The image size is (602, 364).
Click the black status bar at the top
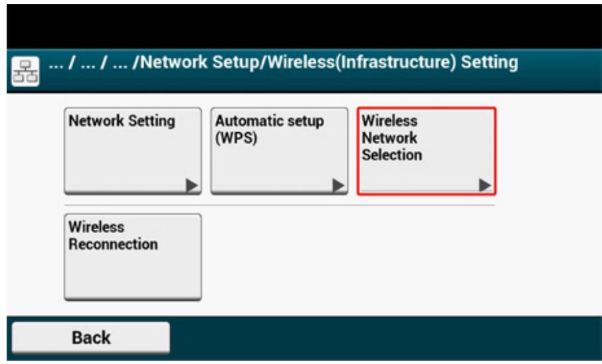tap(301, 23)
